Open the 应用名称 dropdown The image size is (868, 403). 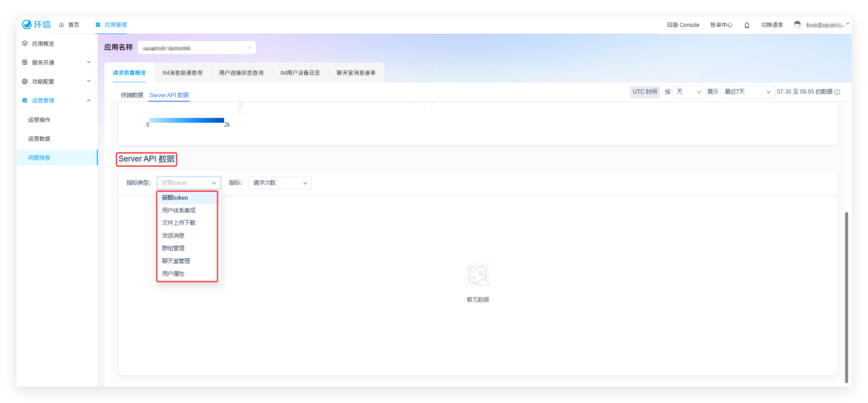point(196,48)
